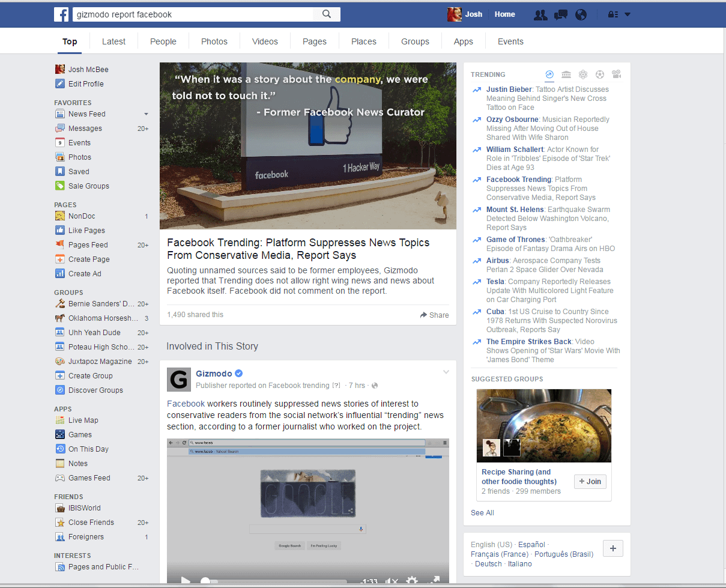Screen dimensions: 726x588
Task: Switch to the Latest search tab
Action: (x=113, y=41)
